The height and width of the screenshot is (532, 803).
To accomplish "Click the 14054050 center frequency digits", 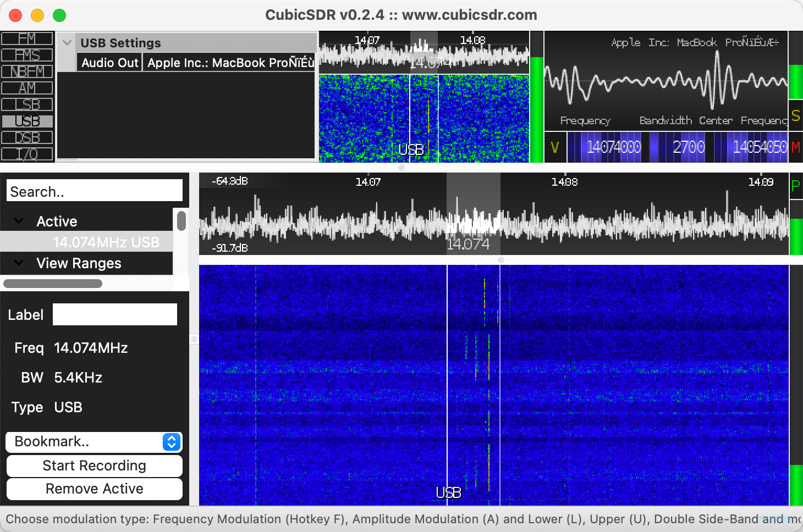I will click(x=760, y=147).
